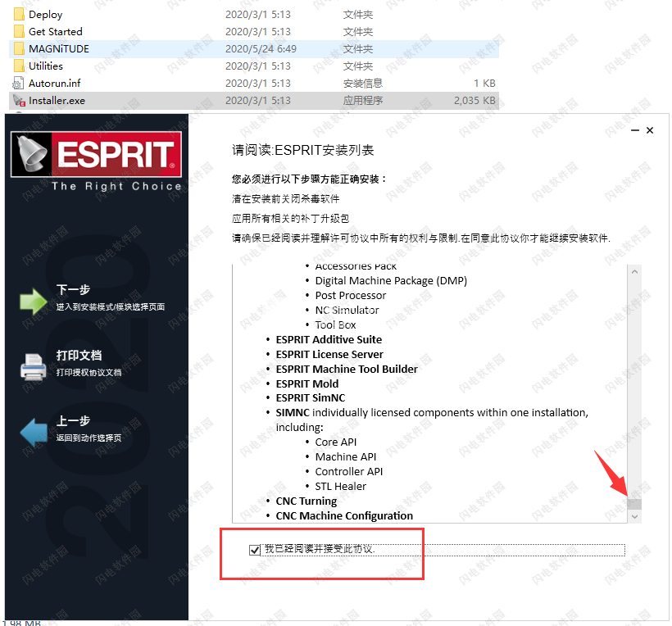The width and height of the screenshot is (672, 626).
Task: Click the Installer.exe file name
Action: pyautogui.click(x=57, y=101)
